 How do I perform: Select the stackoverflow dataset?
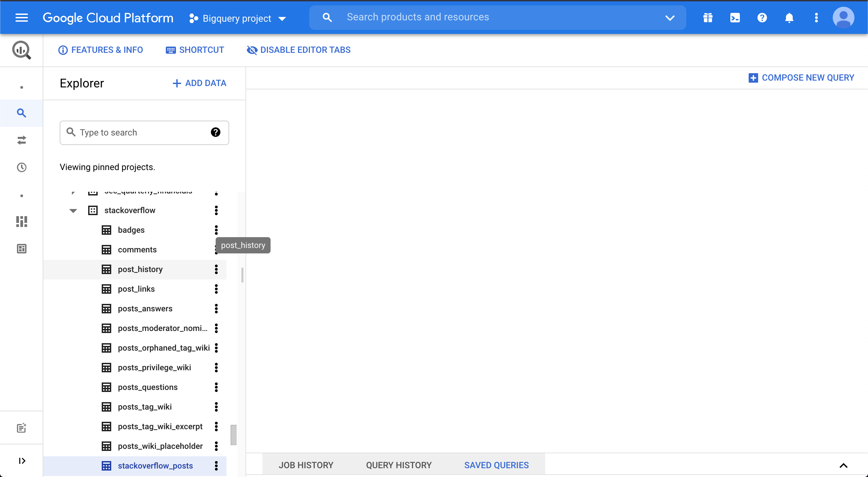pyautogui.click(x=130, y=210)
